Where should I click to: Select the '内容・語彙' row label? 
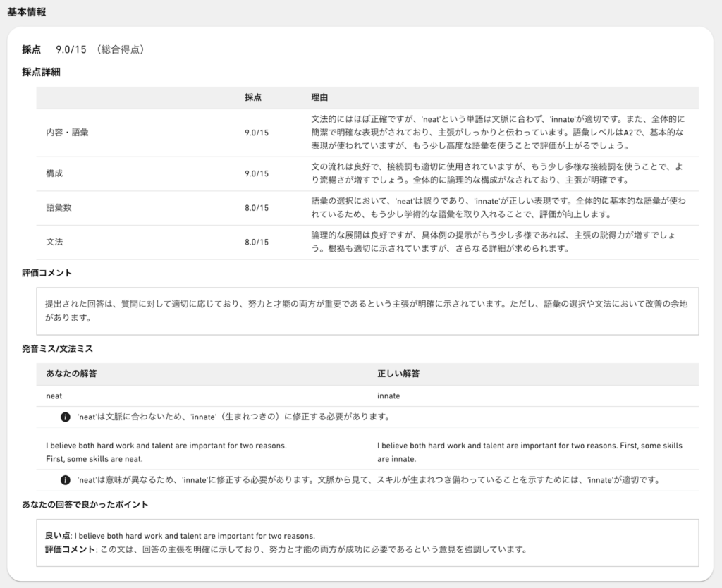67,132
